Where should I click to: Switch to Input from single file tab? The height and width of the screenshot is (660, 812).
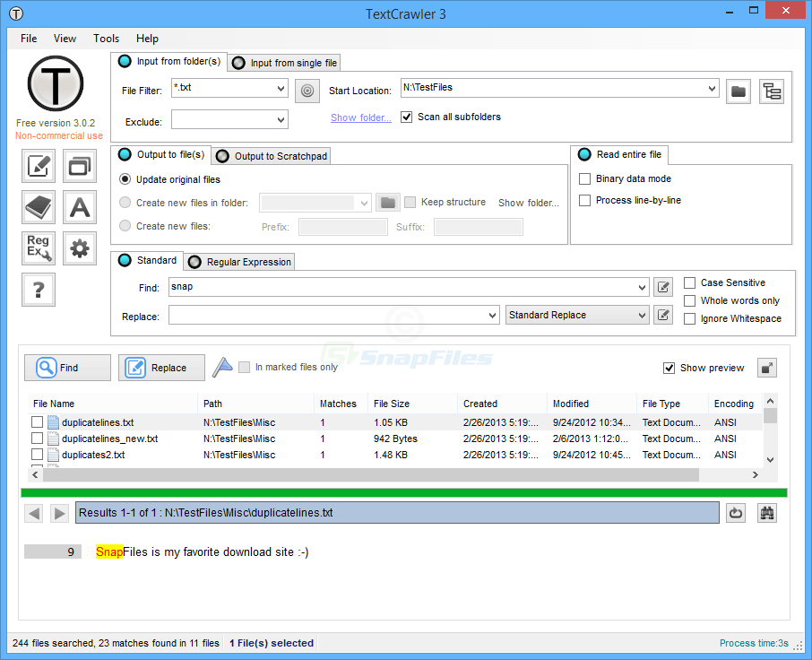tap(284, 63)
